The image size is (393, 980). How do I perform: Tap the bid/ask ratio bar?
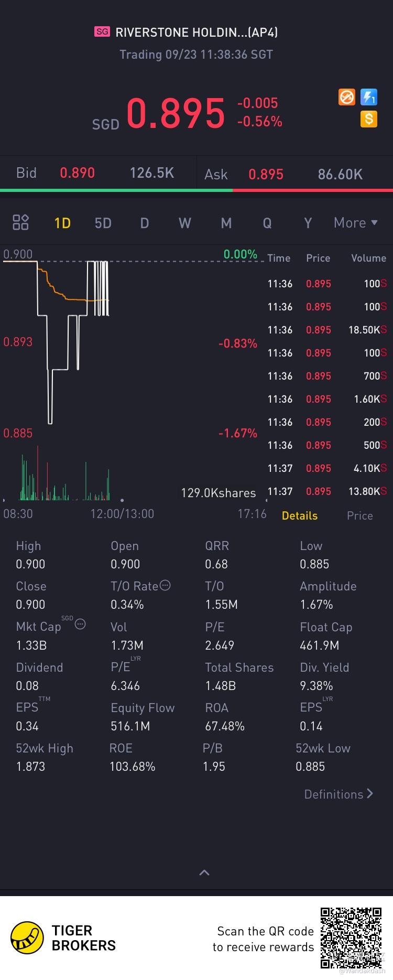click(x=196, y=190)
